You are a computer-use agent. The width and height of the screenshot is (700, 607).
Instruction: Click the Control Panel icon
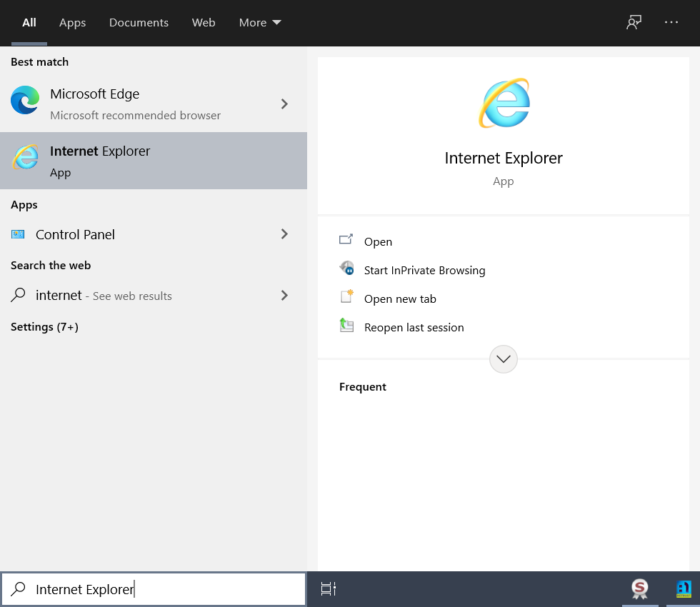point(18,234)
